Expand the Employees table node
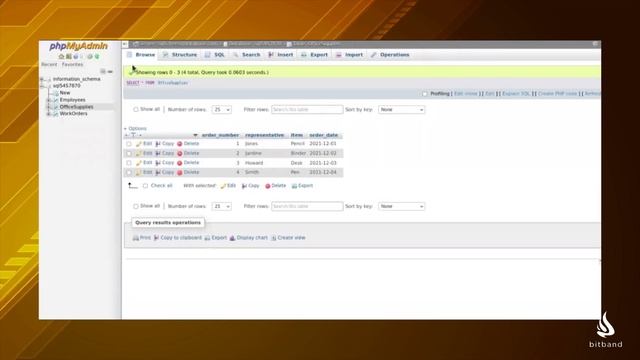The image size is (640, 360). pos(49,100)
